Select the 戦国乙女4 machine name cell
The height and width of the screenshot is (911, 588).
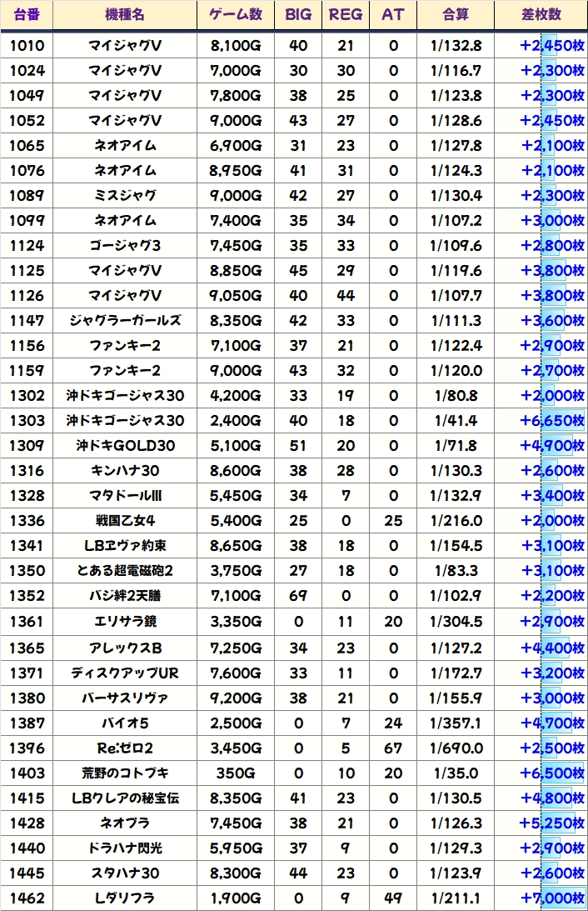pyautogui.click(x=124, y=521)
